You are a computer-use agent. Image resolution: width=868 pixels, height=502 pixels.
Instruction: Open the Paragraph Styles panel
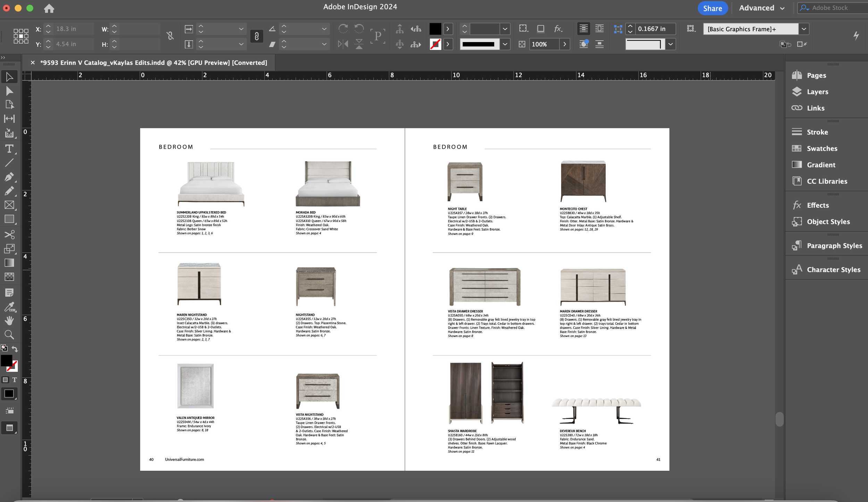point(834,246)
